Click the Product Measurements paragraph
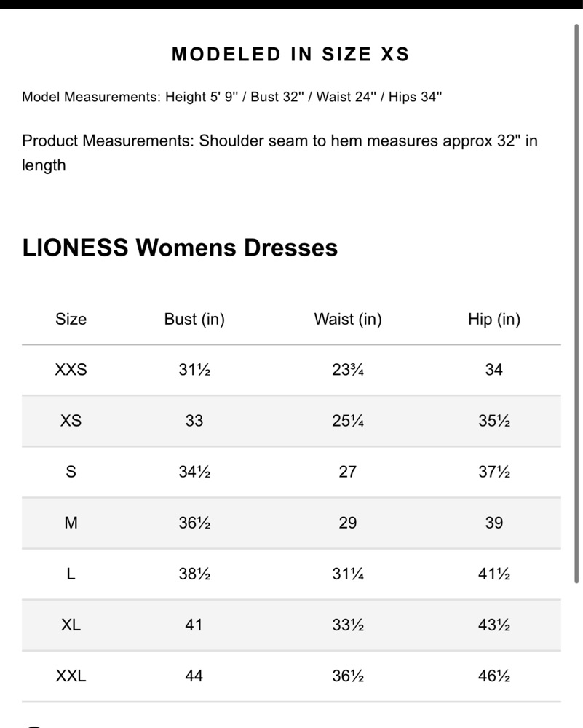The image size is (583, 728). coord(280,153)
